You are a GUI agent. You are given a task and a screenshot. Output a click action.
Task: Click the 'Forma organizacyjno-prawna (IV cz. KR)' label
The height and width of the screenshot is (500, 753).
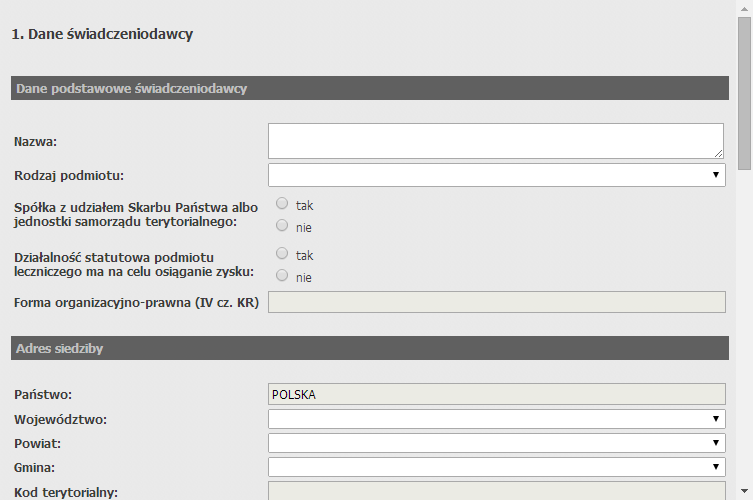[136, 303]
